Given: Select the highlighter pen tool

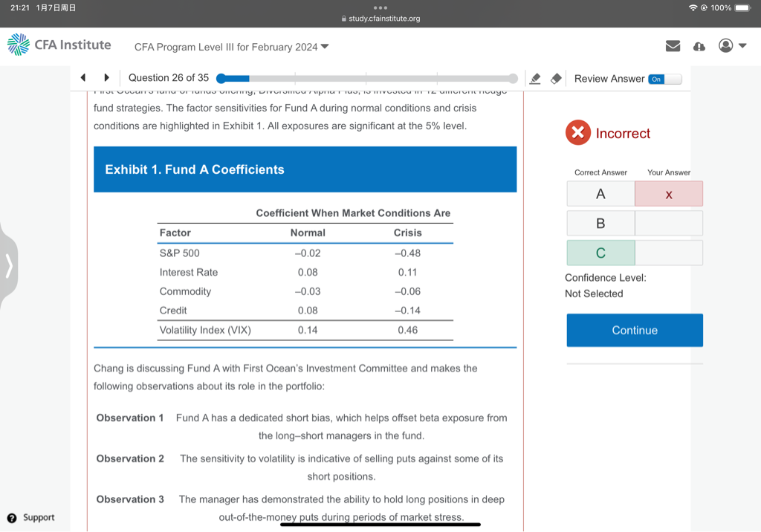Looking at the screenshot, I should [534, 79].
